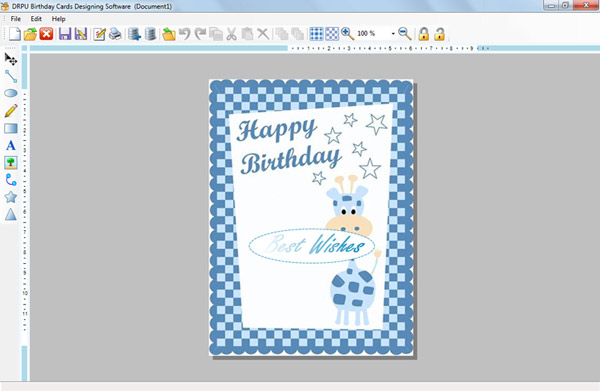
Task: Open an existing file using the folder icon
Action: [30, 34]
